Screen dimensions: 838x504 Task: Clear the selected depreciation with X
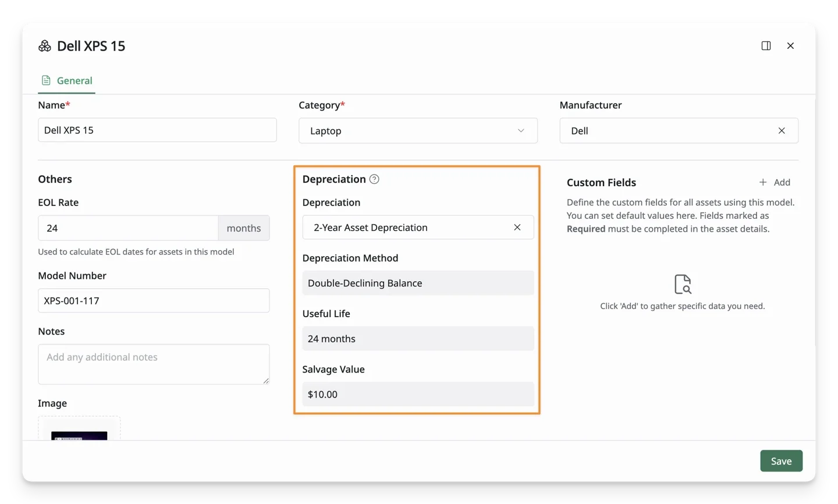coord(517,227)
